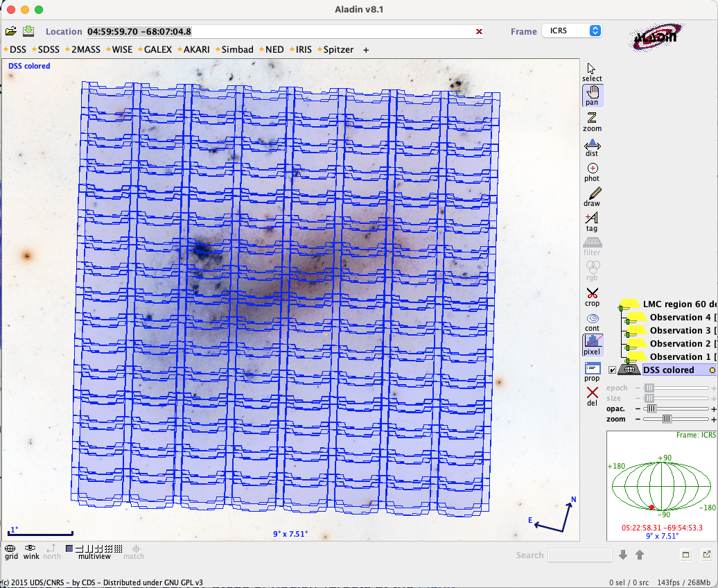Open the Simbad bookmark
Image resolution: width=718 pixels, height=588 pixels.
[237, 50]
